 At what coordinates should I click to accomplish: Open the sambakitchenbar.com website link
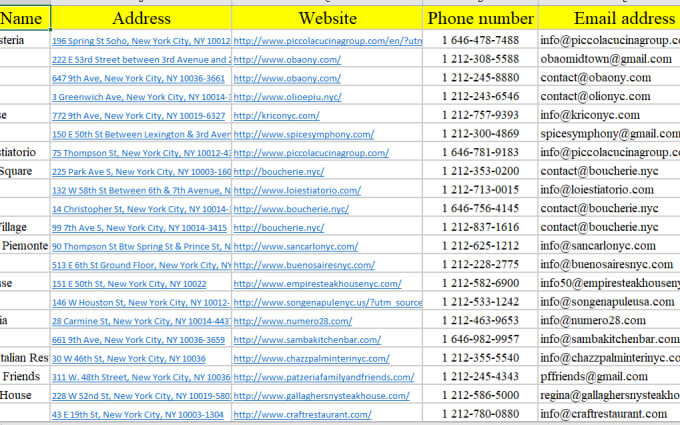click(307, 340)
